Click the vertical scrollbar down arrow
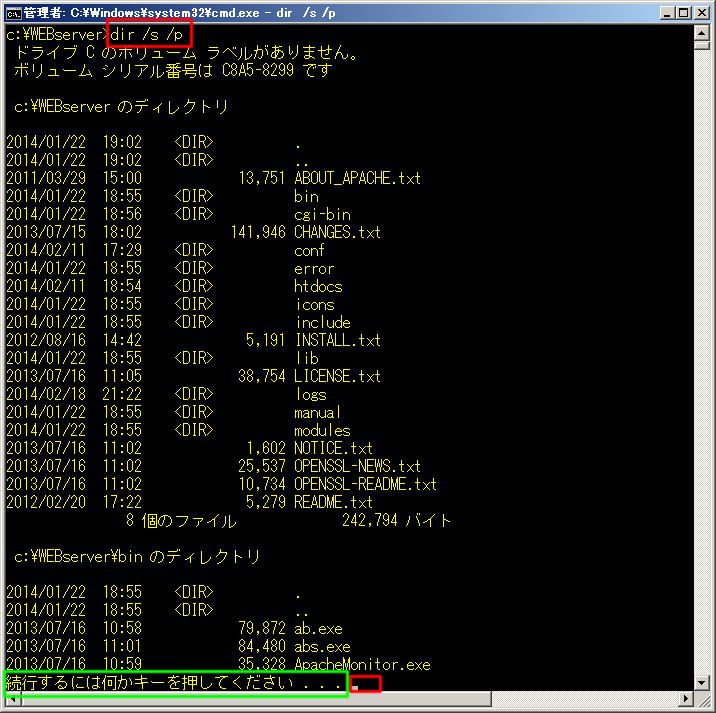This screenshot has height=713, width=716. (701, 683)
